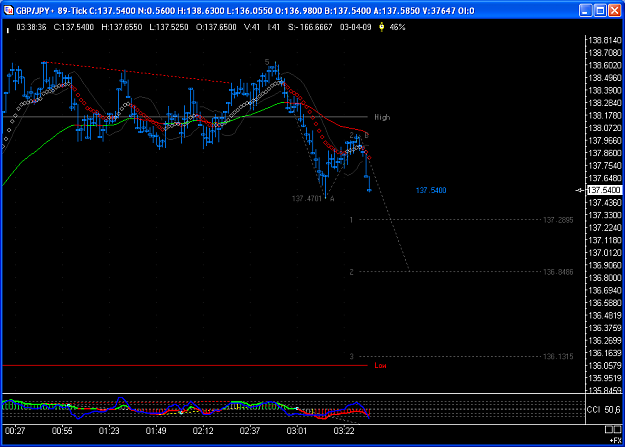Click the current price tag 137.5400 on axis
The height and width of the screenshot is (447, 625).
tap(604, 190)
